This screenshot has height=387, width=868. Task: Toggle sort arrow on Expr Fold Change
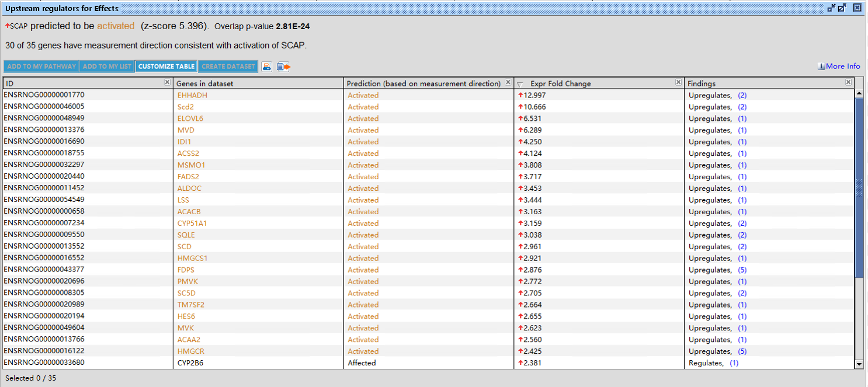click(520, 84)
